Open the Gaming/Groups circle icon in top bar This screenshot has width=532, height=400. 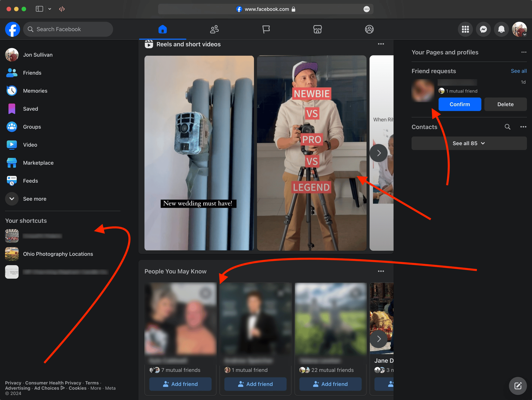[369, 29]
